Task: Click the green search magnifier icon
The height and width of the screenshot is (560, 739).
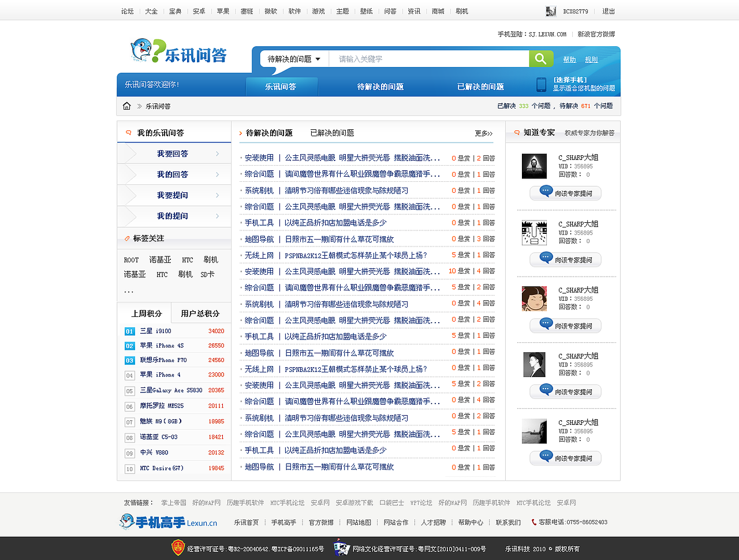Action: point(540,58)
